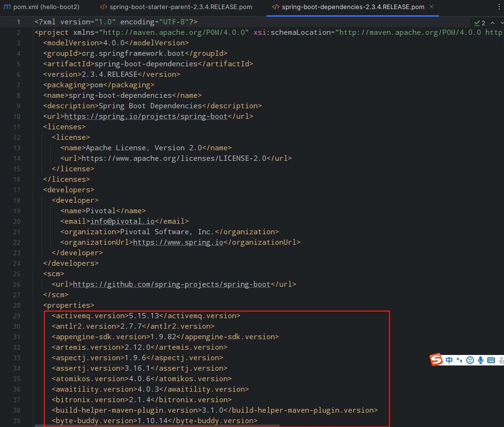Activate IME voice input microphone
Viewport: 504px width, 427px height.
click(x=481, y=360)
